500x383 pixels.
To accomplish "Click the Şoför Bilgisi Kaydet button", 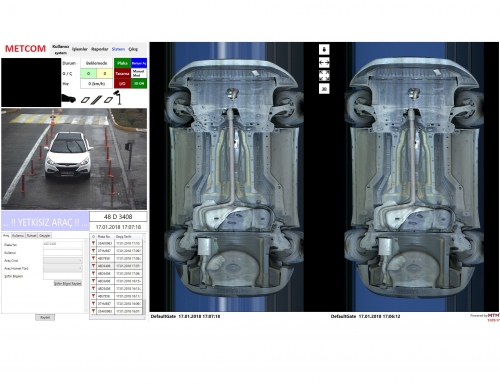I will [x=68, y=283].
